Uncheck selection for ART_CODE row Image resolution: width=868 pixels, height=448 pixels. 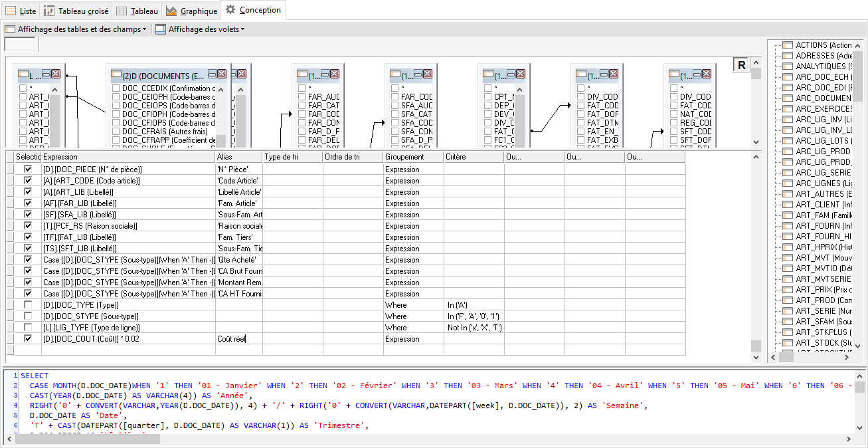point(27,181)
